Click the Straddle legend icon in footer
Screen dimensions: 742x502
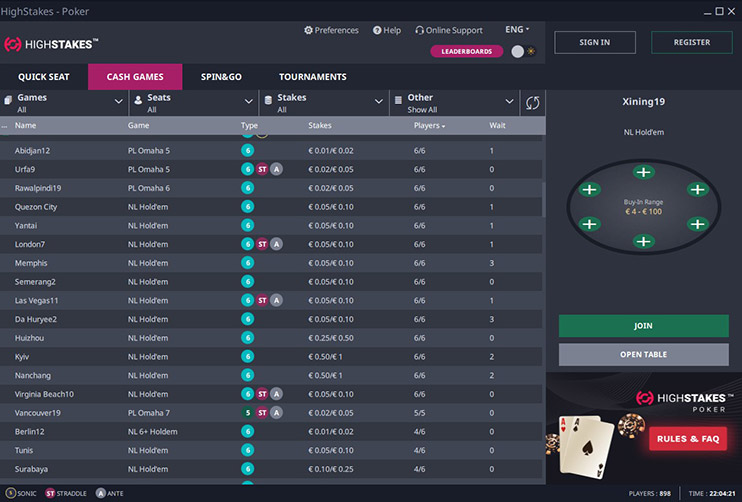click(x=50, y=493)
